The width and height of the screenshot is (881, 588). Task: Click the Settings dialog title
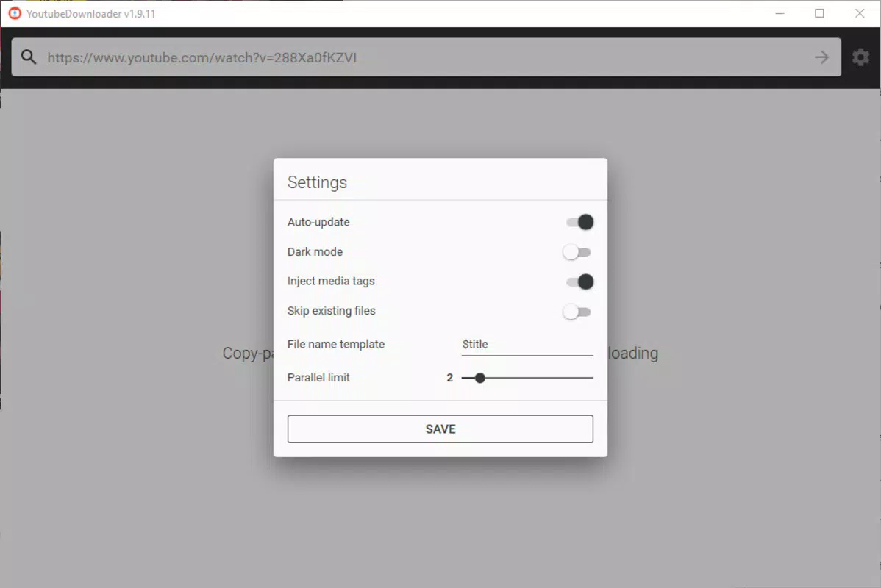[x=317, y=182]
